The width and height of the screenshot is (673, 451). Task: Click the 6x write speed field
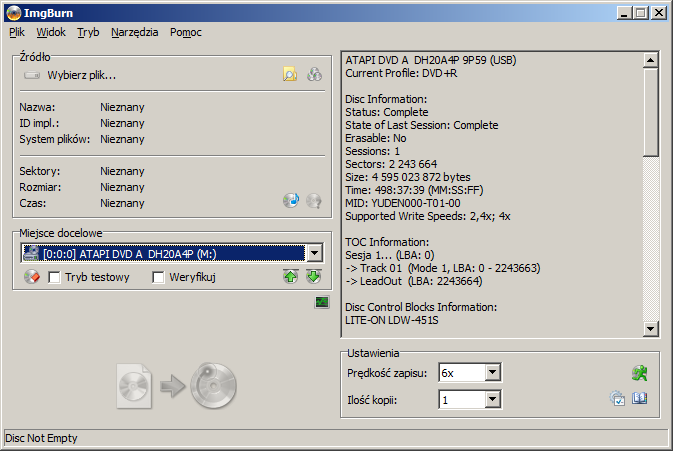point(462,372)
